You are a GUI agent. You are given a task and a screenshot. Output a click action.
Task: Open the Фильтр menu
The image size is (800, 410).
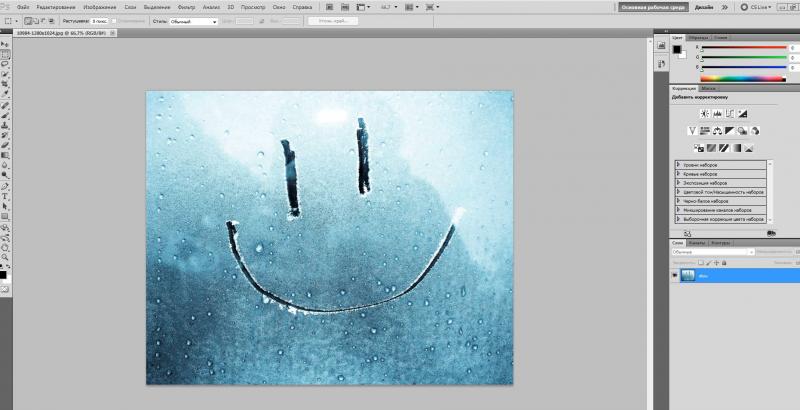[x=186, y=7]
